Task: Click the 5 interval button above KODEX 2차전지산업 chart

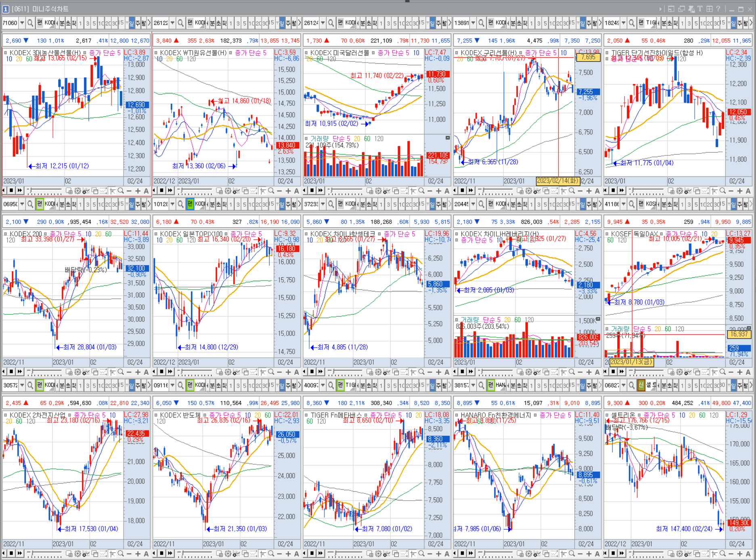Action: pos(94,386)
